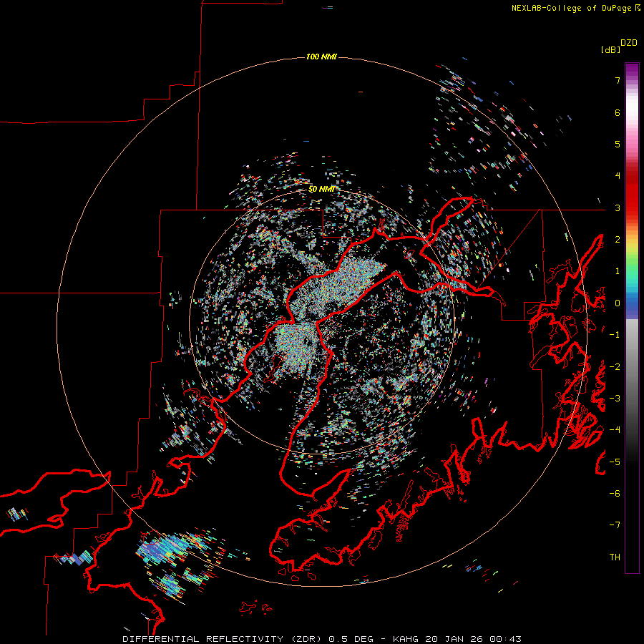The width and height of the screenshot is (644, 644).
Task: Click the (ZDR) abbreviation in the caption
Action: [x=306, y=639]
